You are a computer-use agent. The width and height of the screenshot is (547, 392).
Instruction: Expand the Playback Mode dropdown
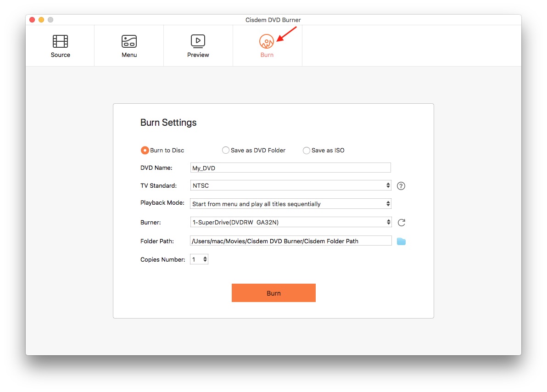pyautogui.click(x=290, y=204)
